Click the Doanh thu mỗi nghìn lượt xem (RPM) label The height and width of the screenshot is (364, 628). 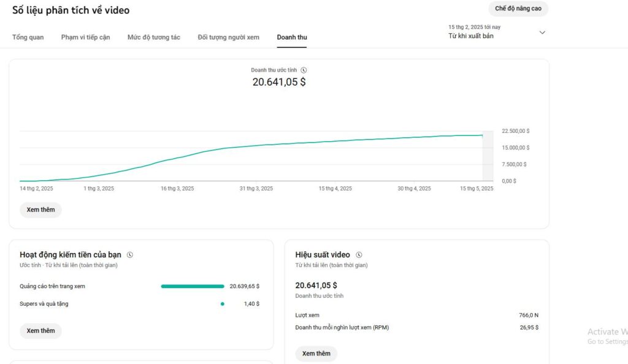pyautogui.click(x=342, y=328)
